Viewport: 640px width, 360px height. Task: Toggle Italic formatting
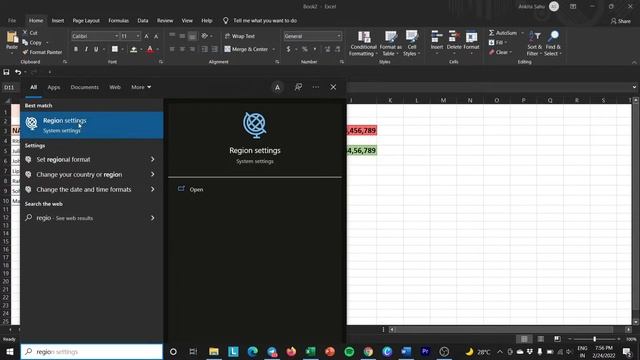(x=86, y=49)
